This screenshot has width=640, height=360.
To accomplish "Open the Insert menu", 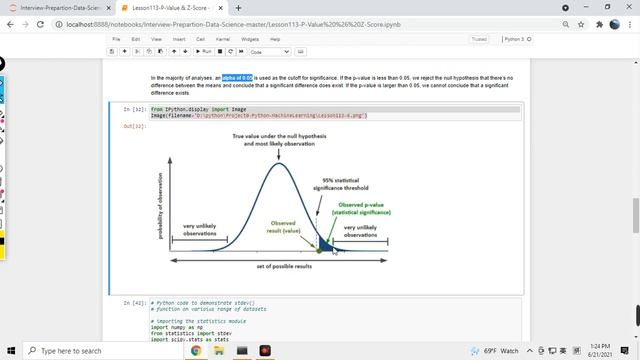I will click(x=179, y=39).
